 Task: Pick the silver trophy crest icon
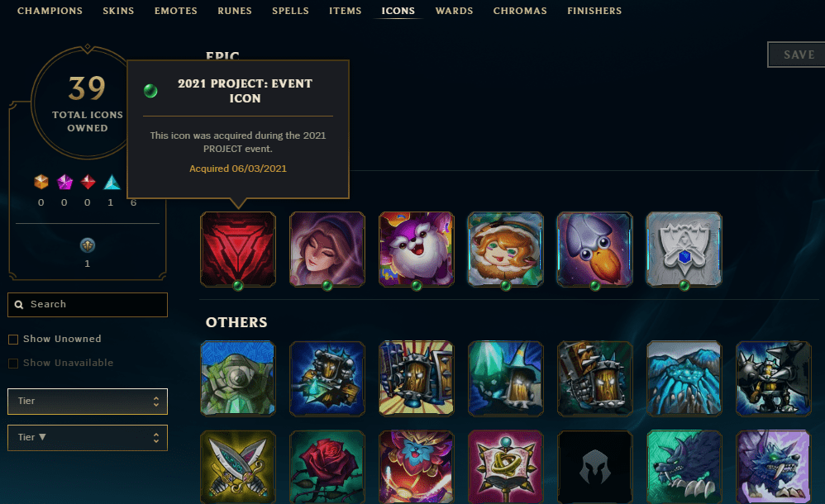click(x=684, y=250)
